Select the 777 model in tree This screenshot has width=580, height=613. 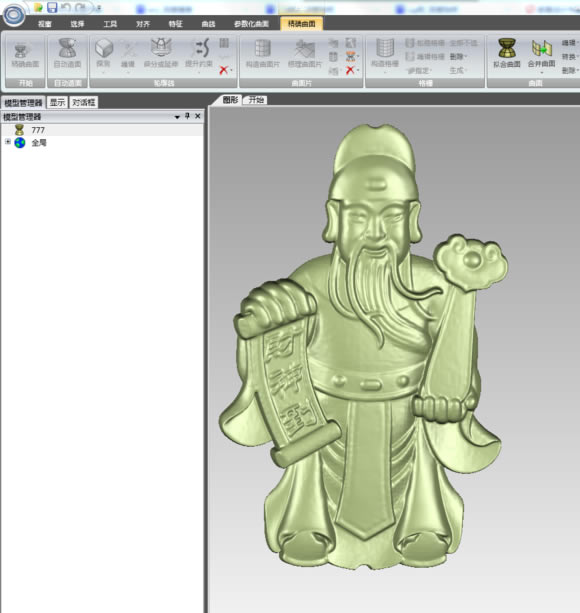(x=38, y=130)
